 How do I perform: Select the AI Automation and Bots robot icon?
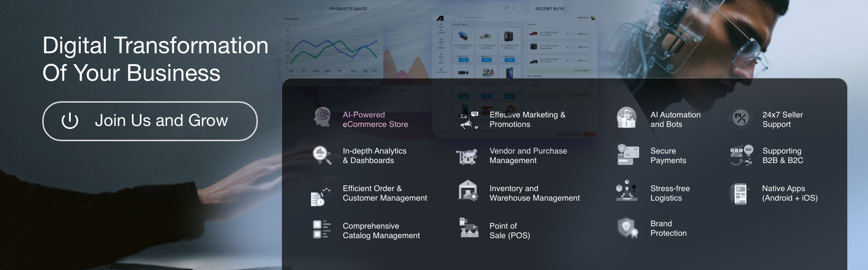626,117
